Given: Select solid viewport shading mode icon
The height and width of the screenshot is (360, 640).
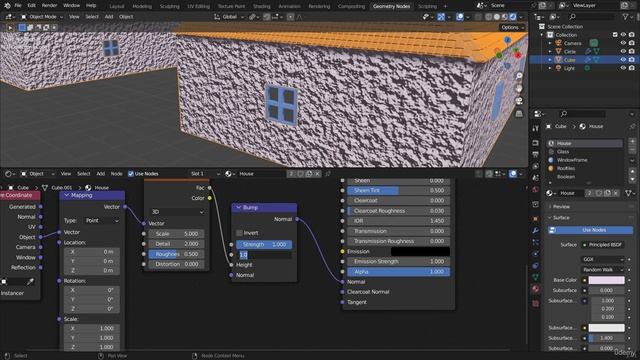Looking at the screenshot, I should (497, 17).
